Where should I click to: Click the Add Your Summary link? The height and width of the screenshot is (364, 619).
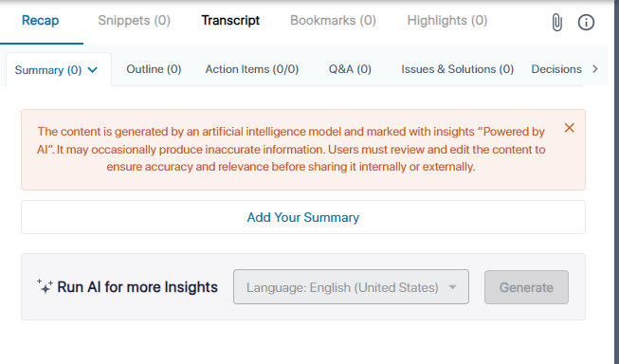coord(303,217)
